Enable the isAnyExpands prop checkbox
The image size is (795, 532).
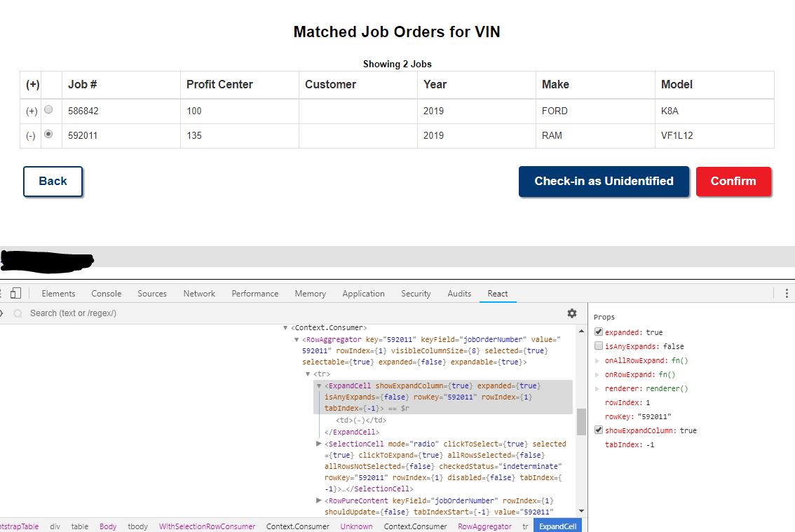pyautogui.click(x=598, y=346)
